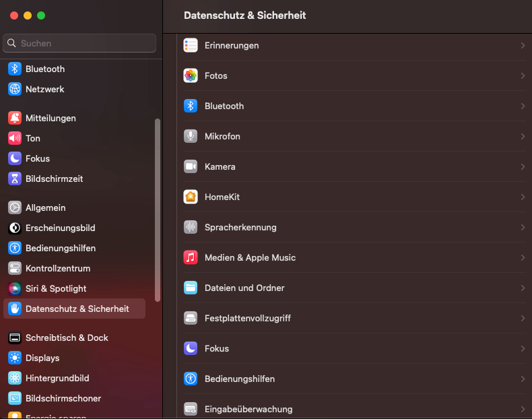532x419 pixels.
Task: Expand the Erinnerungen row chevron
Action: click(523, 46)
